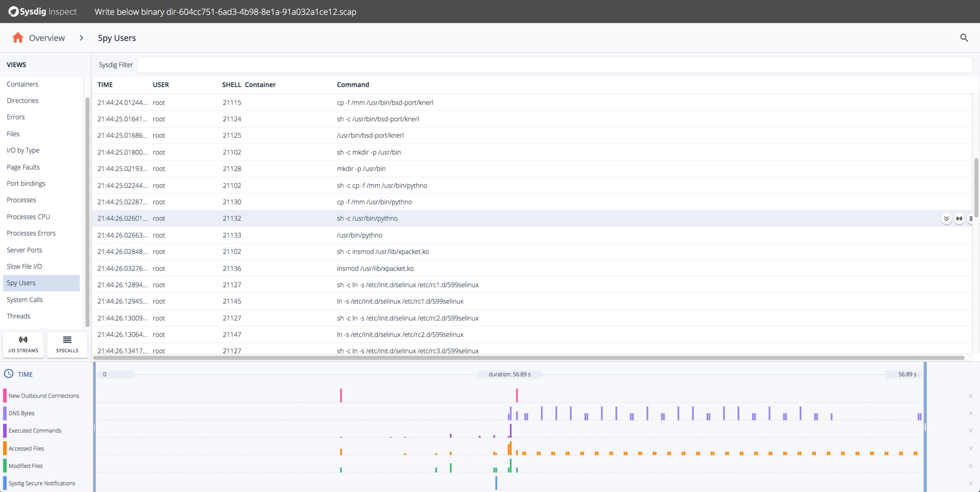Open Processes view

21,200
